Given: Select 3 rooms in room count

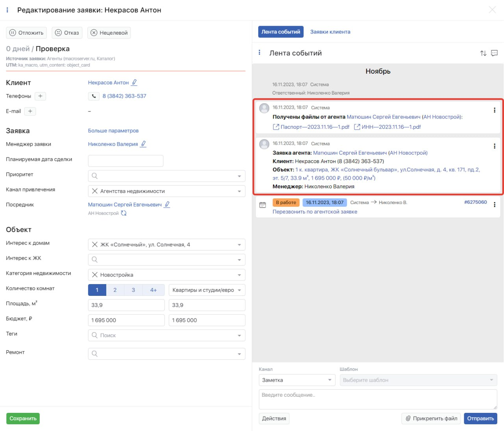Looking at the screenshot, I should click(133, 290).
